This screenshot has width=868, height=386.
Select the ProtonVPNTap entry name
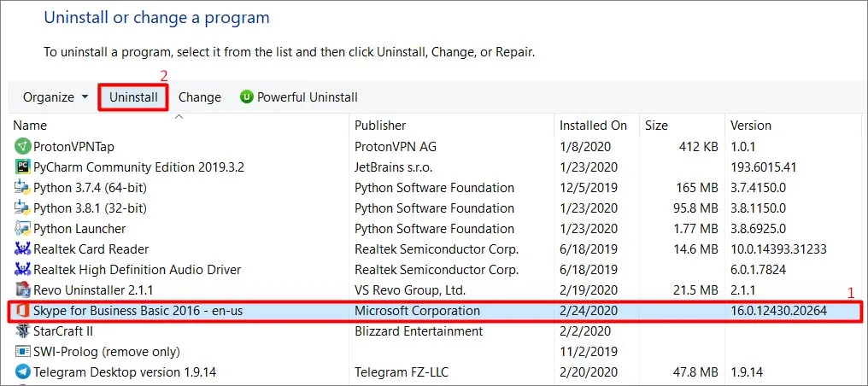coord(74,147)
